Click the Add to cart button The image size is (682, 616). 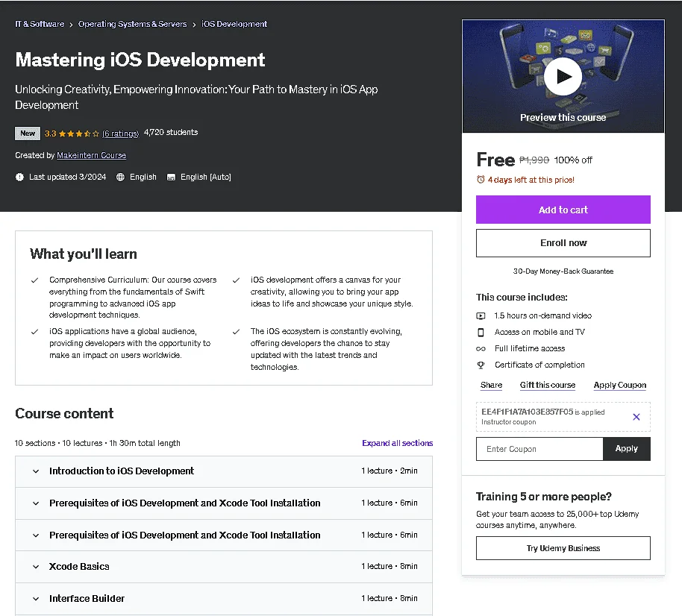point(563,210)
